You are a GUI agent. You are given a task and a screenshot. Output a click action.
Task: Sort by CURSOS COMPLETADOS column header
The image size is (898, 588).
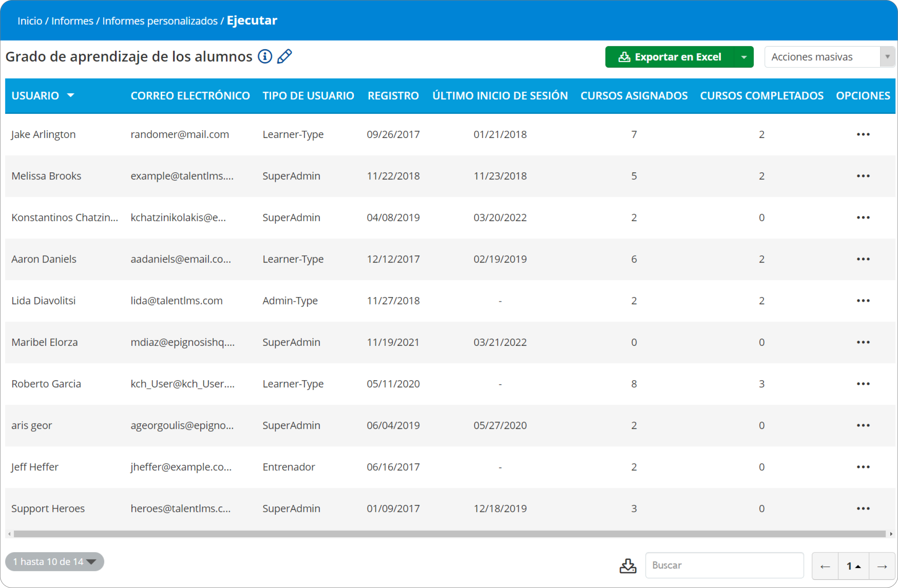click(x=761, y=96)
